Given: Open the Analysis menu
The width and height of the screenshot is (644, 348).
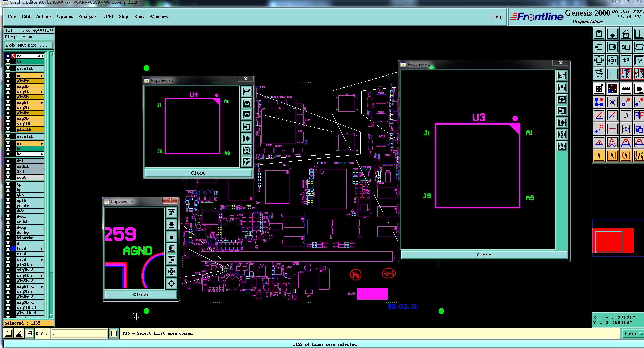Looking at the screenshot, I should pyautogui.click(x=88, y=16).
